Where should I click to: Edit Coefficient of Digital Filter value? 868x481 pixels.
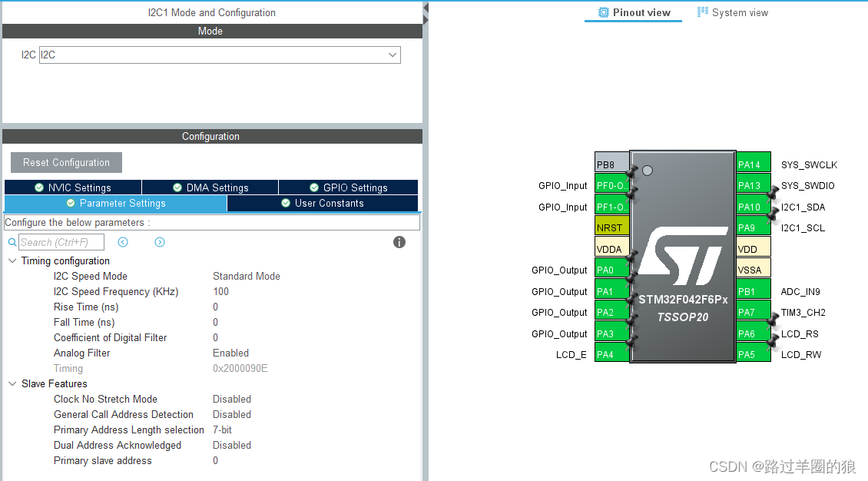point(215,337)
